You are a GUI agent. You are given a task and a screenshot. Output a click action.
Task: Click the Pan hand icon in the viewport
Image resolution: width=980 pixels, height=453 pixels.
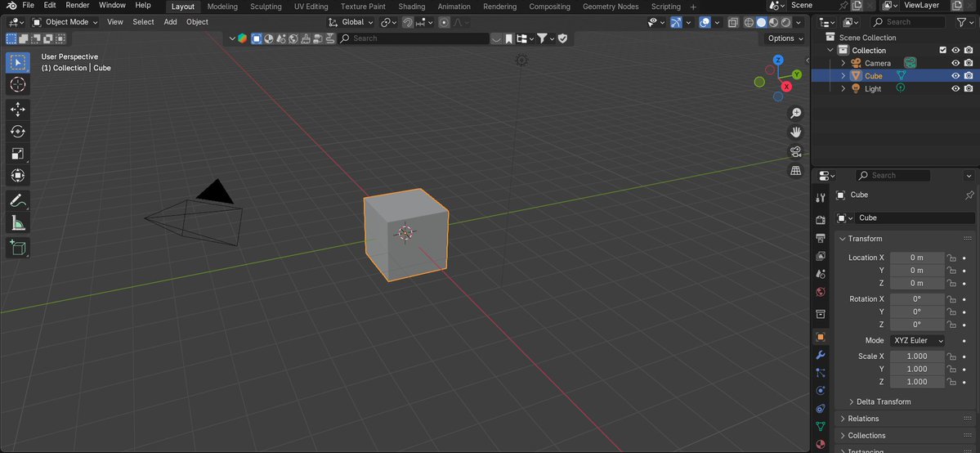(x=795, y=132)
